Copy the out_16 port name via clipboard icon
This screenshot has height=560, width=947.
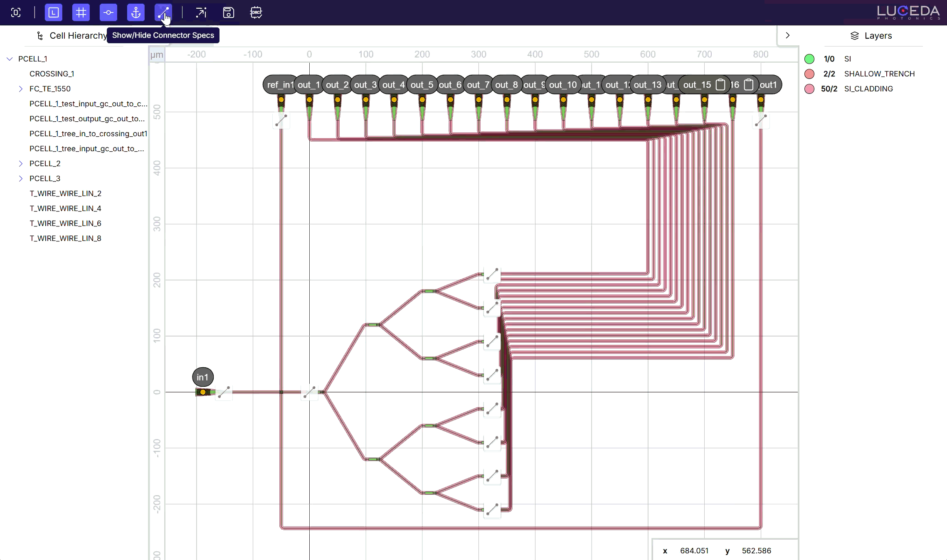(748, 84)
